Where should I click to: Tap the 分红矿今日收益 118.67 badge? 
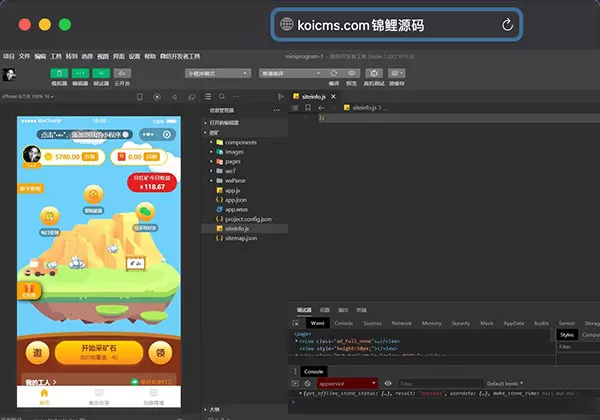point(152,182)
